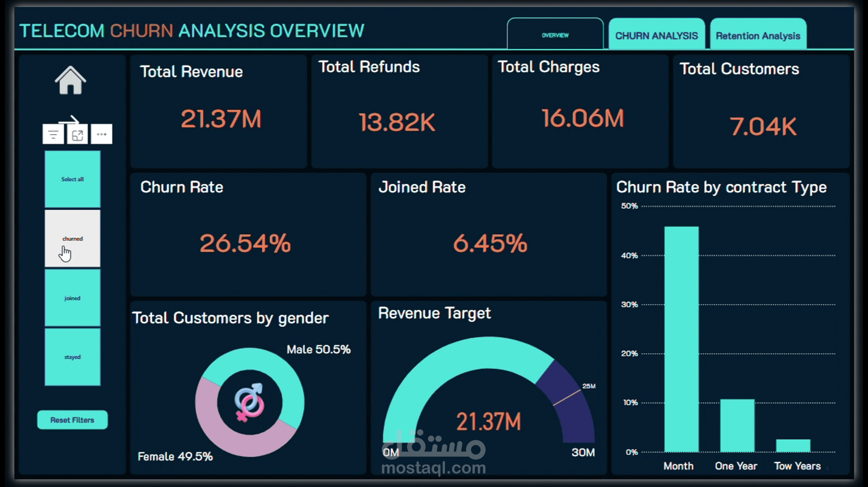Click the 'Total Revenue' card title
Screen dimensions: 868x487
(191, 71)
